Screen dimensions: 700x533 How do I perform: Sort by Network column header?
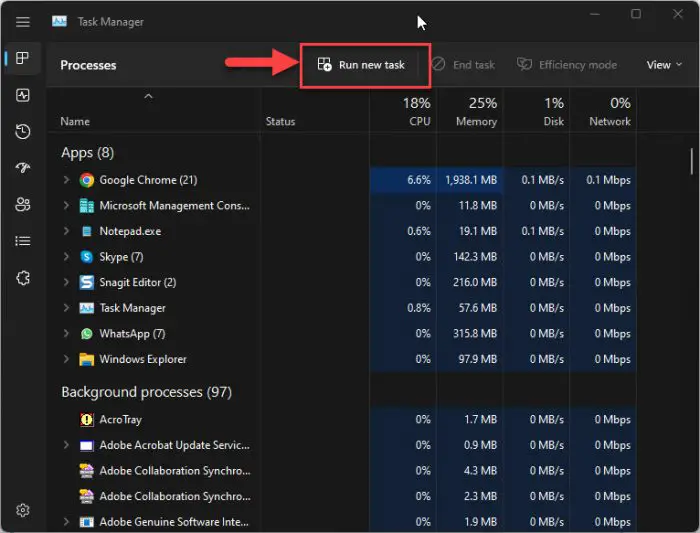(x=603, y=111)
